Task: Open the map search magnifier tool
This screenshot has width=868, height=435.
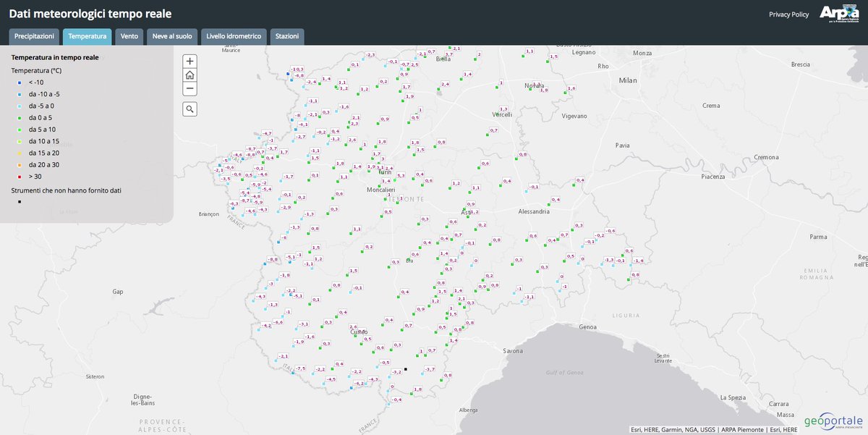Action: [x=190, y=109]
